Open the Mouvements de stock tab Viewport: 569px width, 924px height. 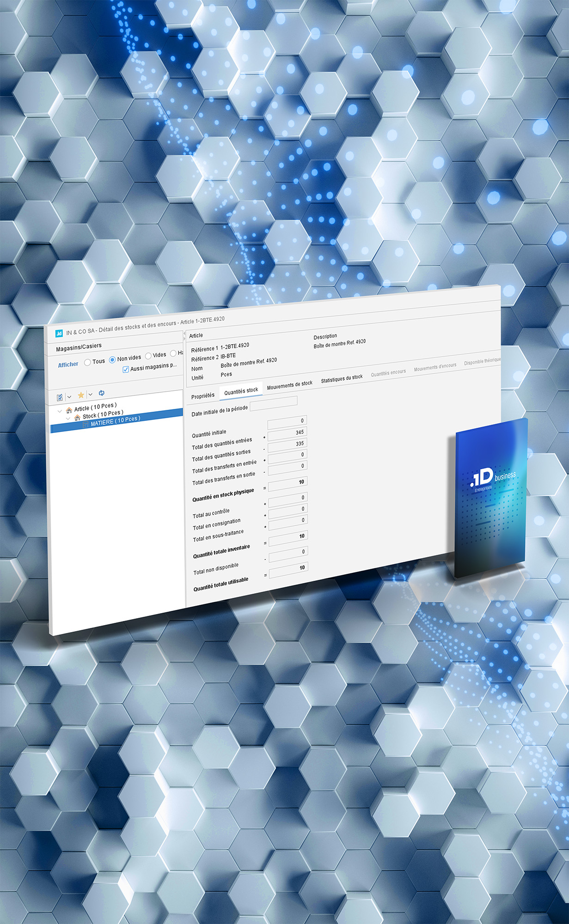click(289, 385)
